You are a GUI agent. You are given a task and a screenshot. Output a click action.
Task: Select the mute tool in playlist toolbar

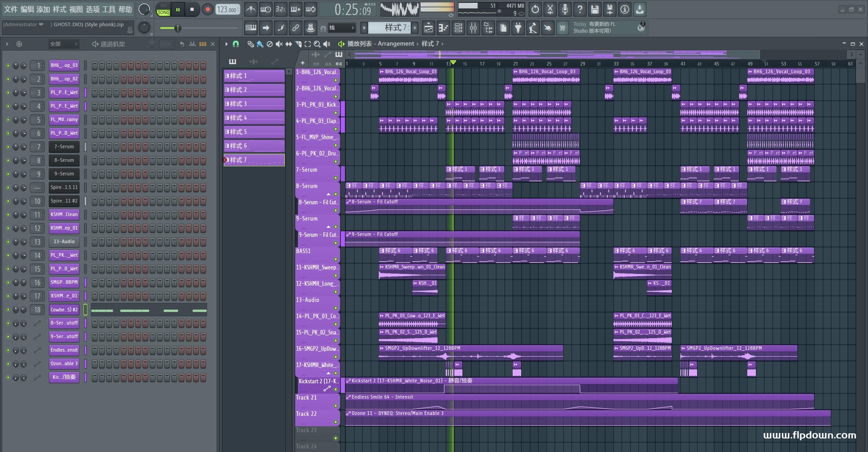279,44
